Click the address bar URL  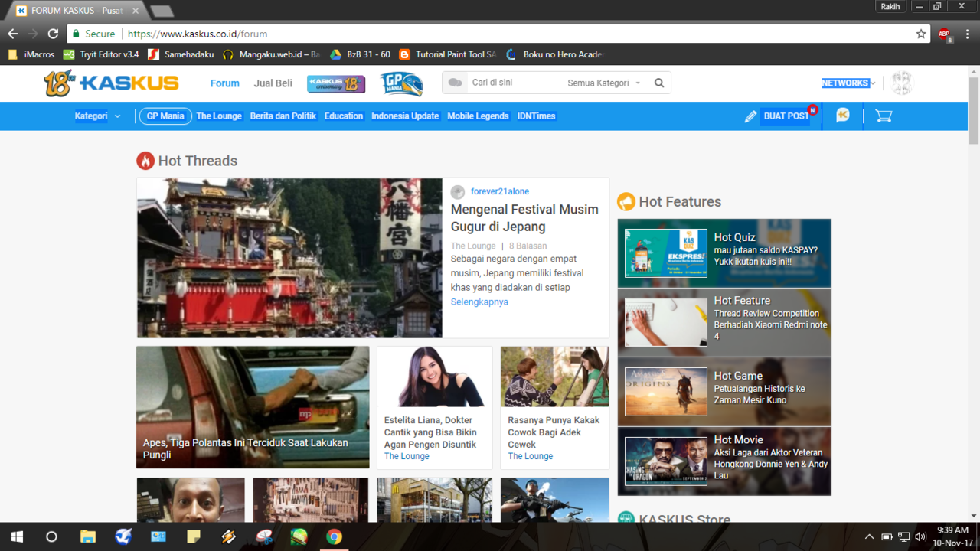coord(198,34)
